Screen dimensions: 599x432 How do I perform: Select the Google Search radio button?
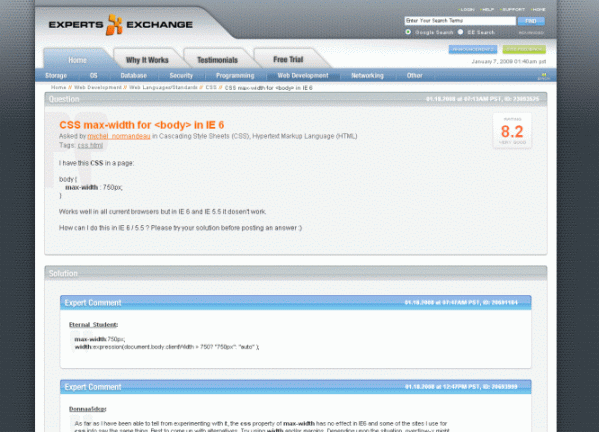408,32
